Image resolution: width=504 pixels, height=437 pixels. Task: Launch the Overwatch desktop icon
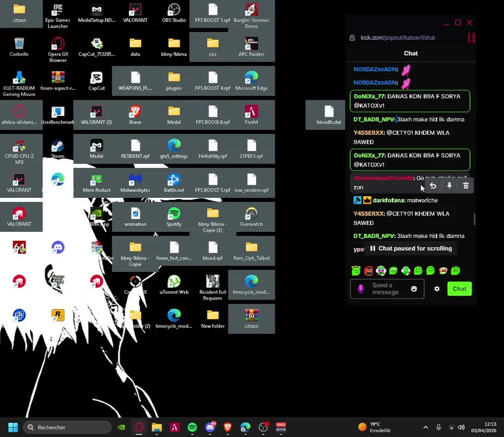251,217
